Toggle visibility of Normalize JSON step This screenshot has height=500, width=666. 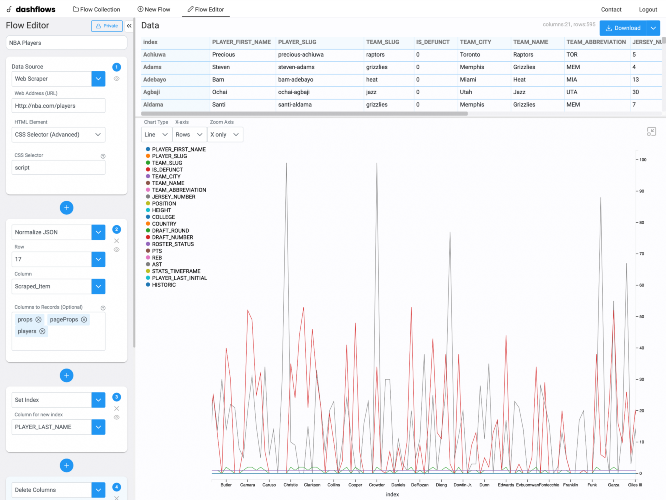[116, 250]
